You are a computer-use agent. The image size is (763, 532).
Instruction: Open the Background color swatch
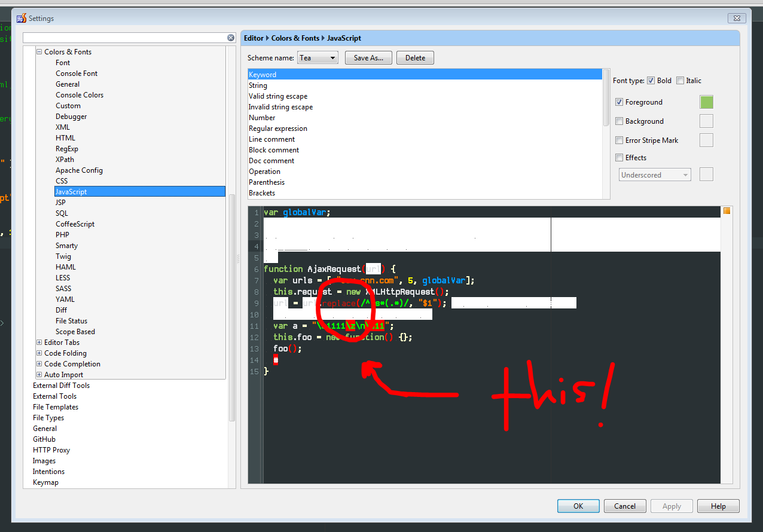point(706,121)
